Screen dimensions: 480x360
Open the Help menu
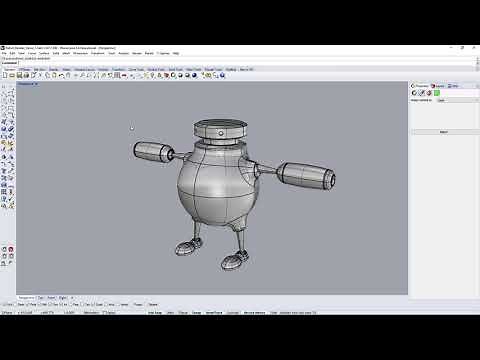(176, 53)
